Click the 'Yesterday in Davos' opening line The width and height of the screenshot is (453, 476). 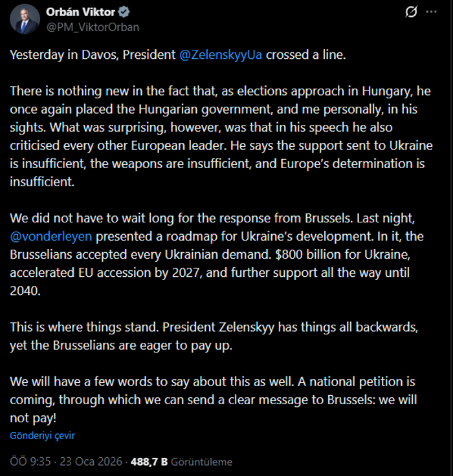[x=91, y=55]
